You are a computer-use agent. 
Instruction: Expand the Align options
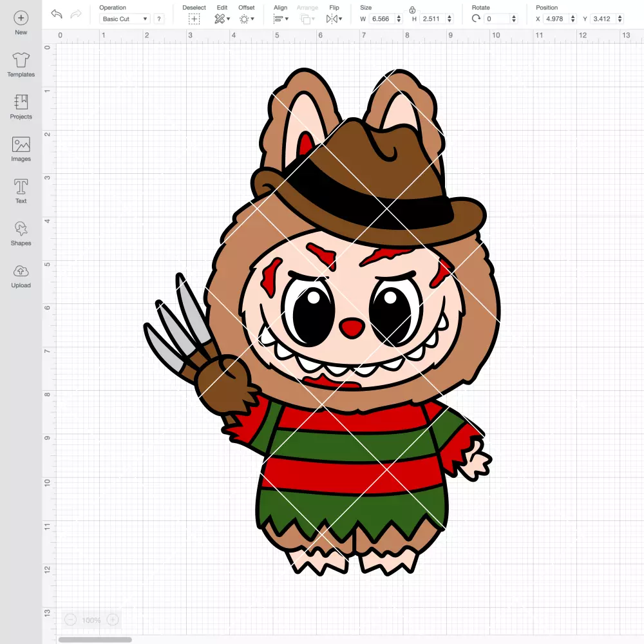click(281, 19)
